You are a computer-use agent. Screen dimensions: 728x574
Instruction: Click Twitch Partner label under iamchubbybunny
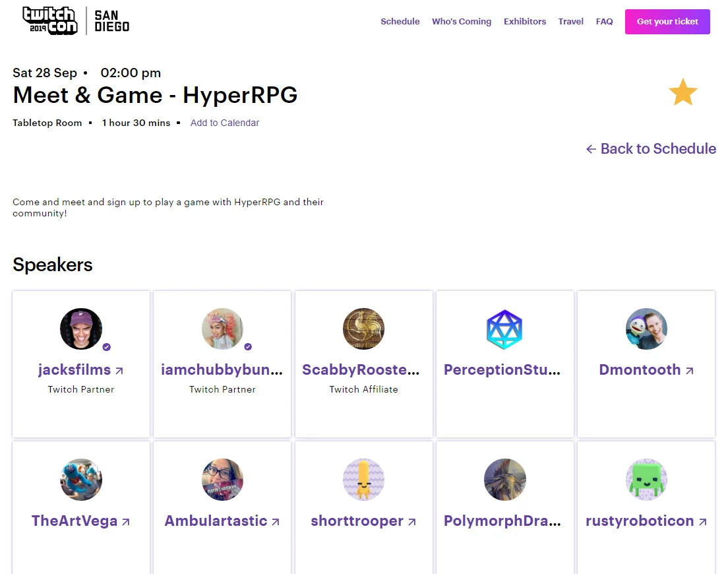pos(222,389)
